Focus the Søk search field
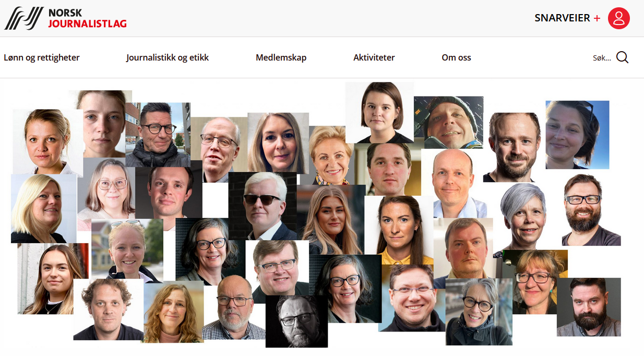Image resolution: width=644 pixels, height=356 pixels. 602,58
